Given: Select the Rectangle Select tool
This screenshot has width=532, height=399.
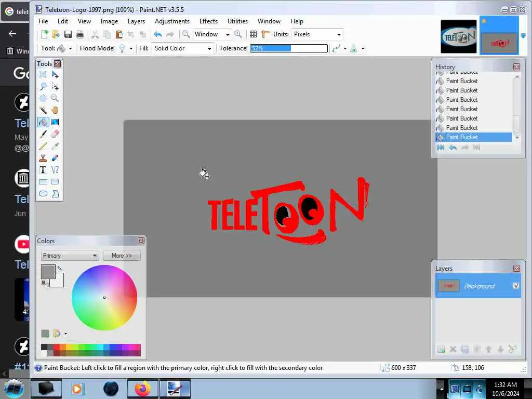Looking at the screenshot, I should click(x=43, y=75).
